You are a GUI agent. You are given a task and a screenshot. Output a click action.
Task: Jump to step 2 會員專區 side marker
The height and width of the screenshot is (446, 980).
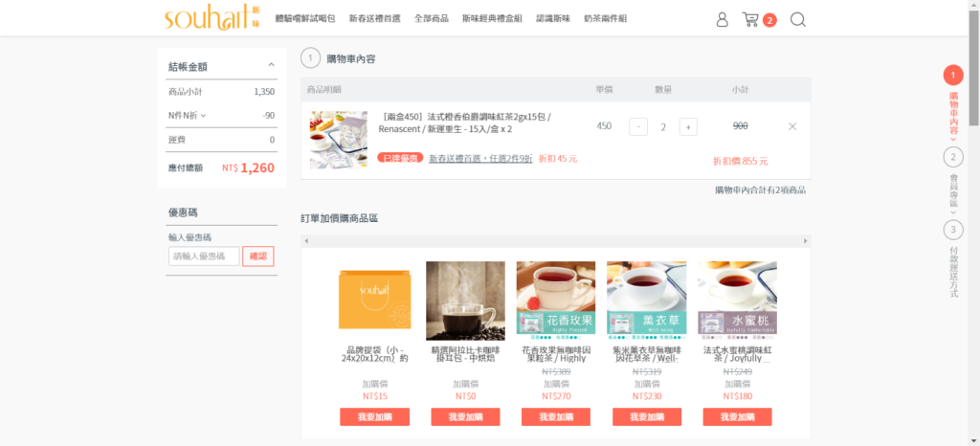click(x=953, y=157)
